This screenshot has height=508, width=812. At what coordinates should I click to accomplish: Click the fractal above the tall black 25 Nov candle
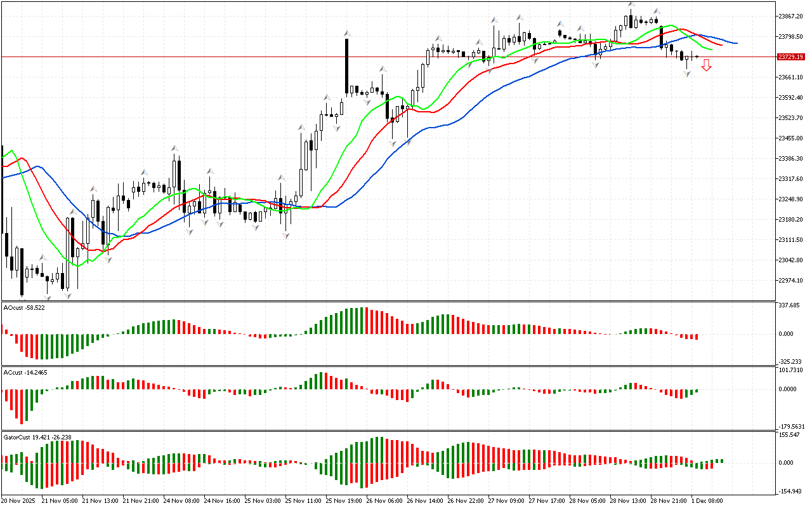[347, 33]
